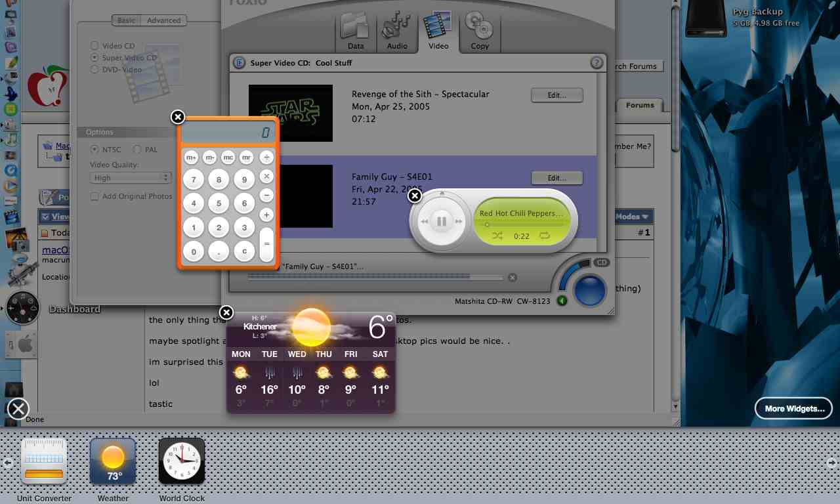
Task: Switch to the Data tab in Roxio
Action: coord(356,31)
